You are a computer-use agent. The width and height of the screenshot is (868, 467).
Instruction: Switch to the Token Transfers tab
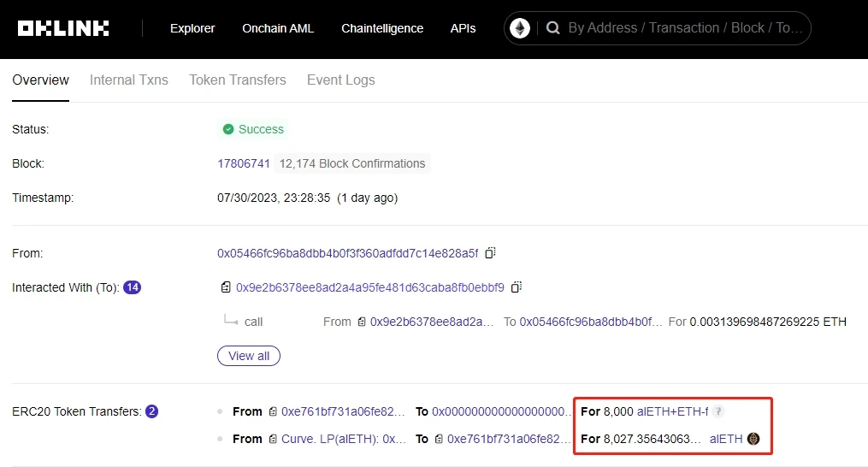point(238,80)
